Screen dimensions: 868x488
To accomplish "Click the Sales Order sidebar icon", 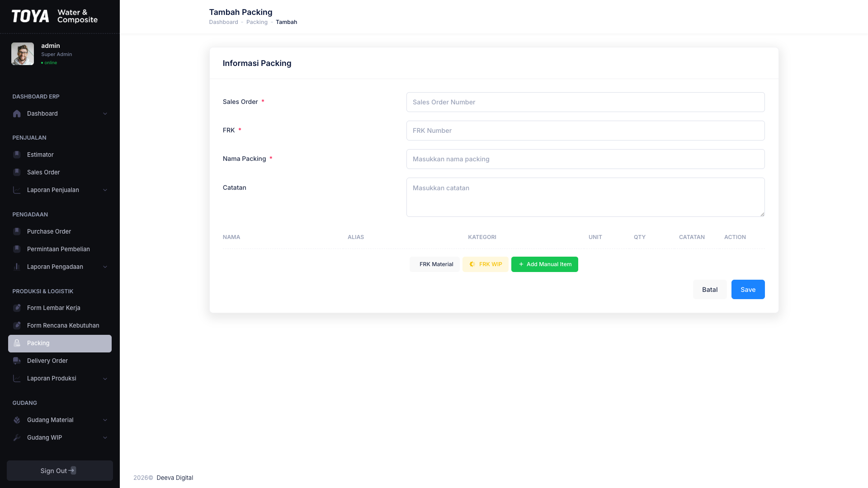I will 17,173.
